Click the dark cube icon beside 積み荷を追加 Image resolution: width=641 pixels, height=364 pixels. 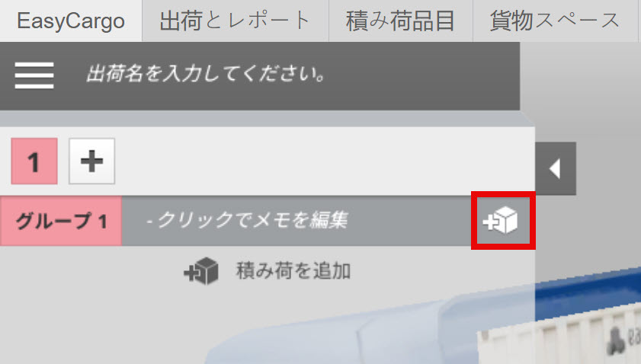pos(201,271)
